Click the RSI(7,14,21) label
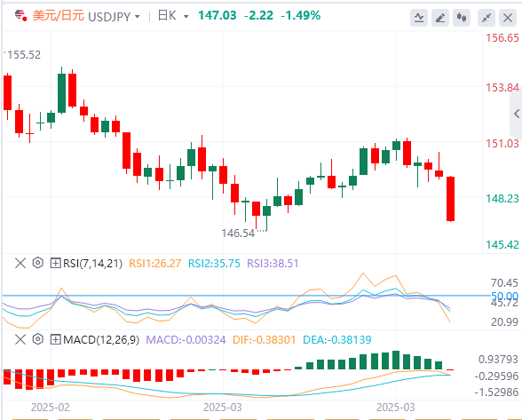The width and height of the screenshot is (522, 420). pyautogui.click(x=92, y=264)
